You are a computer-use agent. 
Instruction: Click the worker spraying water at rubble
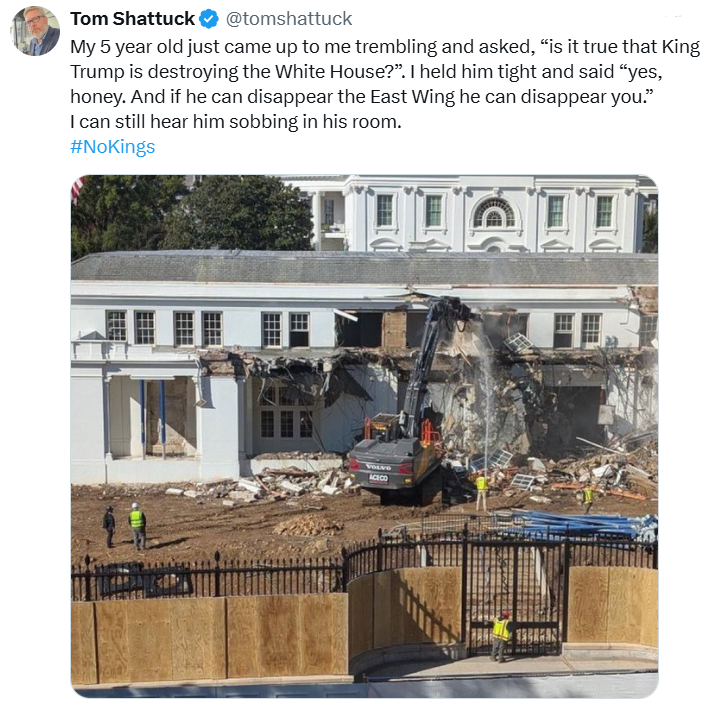point(482,492)
